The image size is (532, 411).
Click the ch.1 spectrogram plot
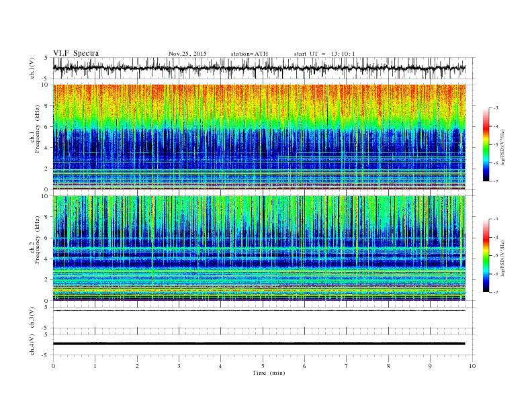tap(259, 137)
